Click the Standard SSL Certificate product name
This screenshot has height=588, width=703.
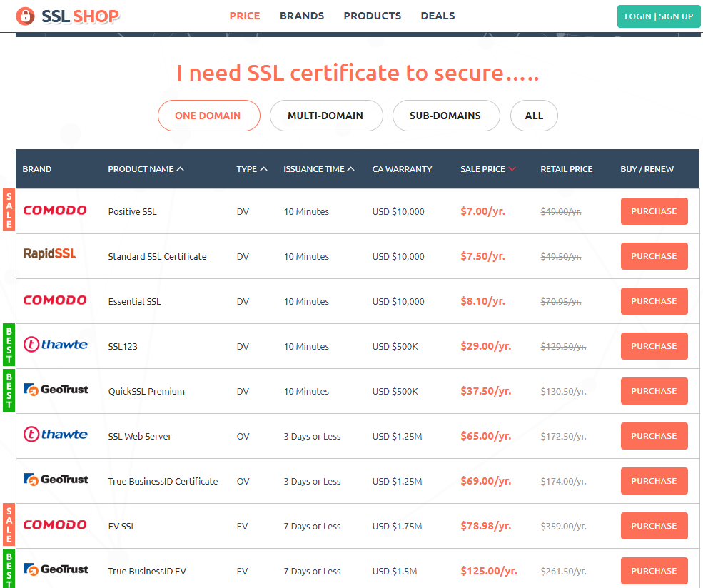(x=157, y=256)
